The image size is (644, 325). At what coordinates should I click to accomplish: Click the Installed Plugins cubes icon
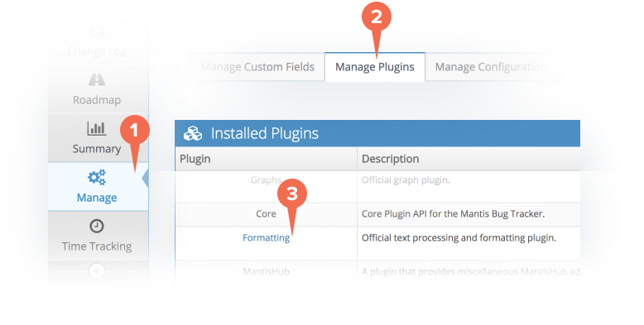point(193,133)
